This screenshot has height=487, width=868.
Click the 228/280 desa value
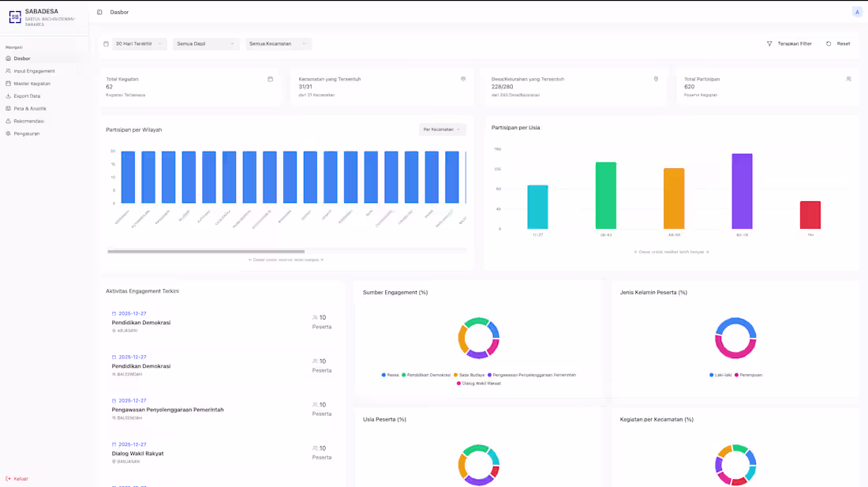coord(502,87)
